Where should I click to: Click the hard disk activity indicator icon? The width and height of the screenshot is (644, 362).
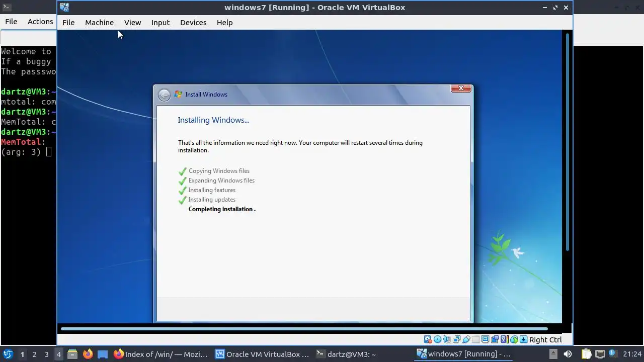[x=428, y=339]
